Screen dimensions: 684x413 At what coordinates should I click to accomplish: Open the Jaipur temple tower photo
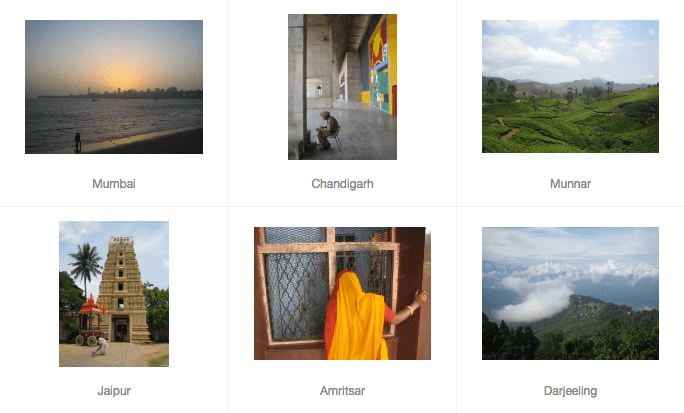pos(114,294)
